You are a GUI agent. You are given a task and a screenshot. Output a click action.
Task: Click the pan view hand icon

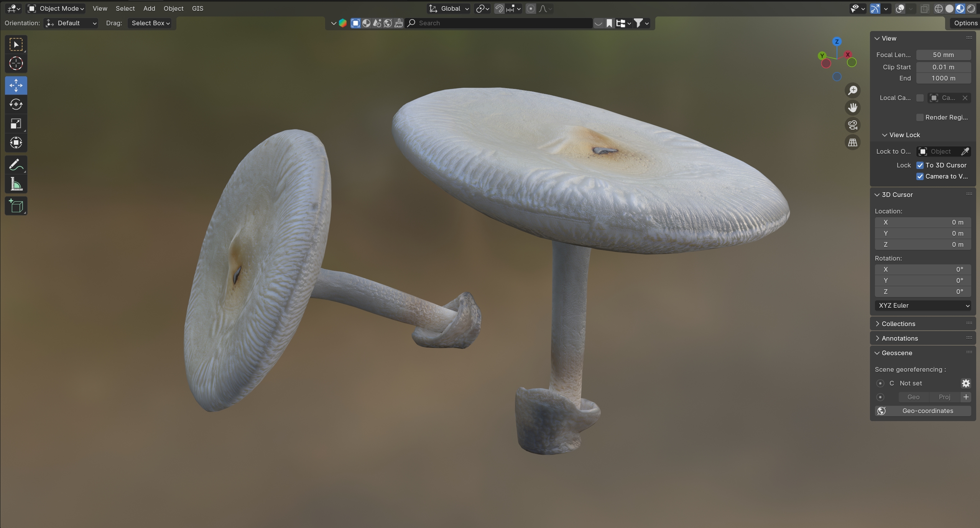tap(852, 108)
